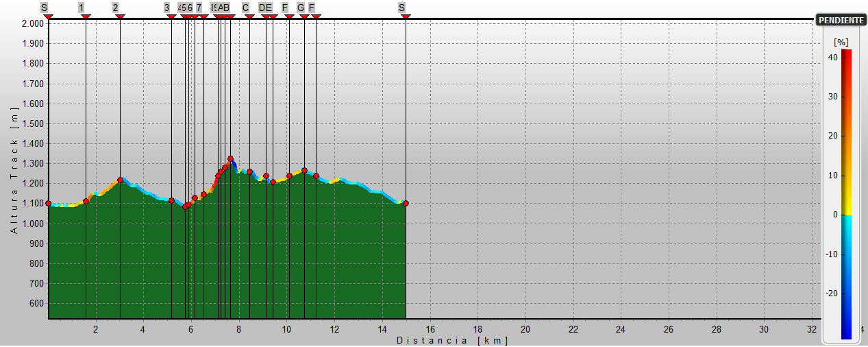Click the red dot on the waypoint 2 summit
This screenshot has width=868, height=347.
(120, 180)
